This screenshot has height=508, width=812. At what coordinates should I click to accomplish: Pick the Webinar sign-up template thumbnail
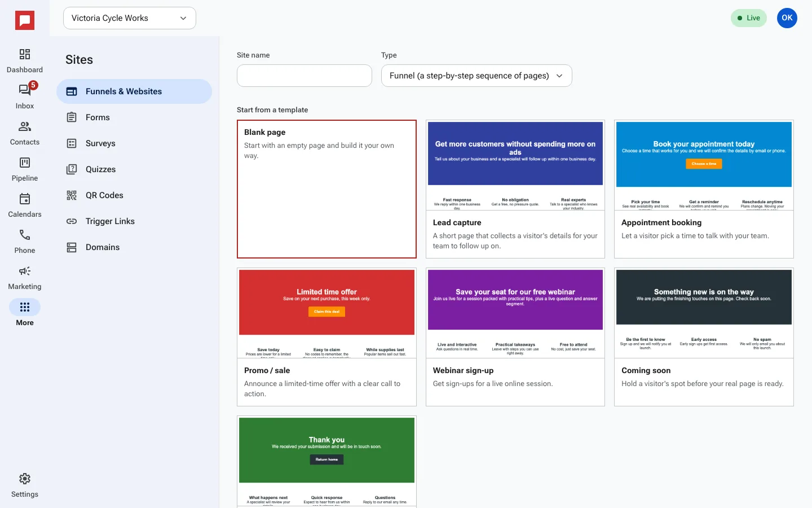point(515,314)
